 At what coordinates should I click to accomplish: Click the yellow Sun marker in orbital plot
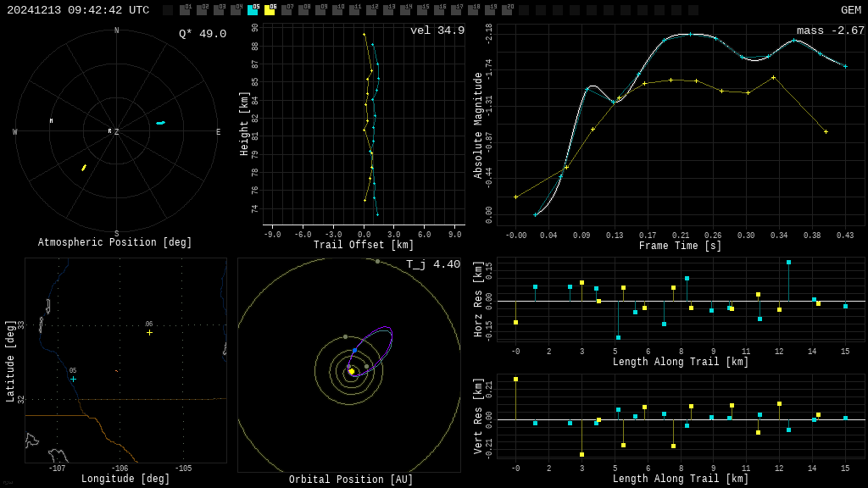pos(352,371)
